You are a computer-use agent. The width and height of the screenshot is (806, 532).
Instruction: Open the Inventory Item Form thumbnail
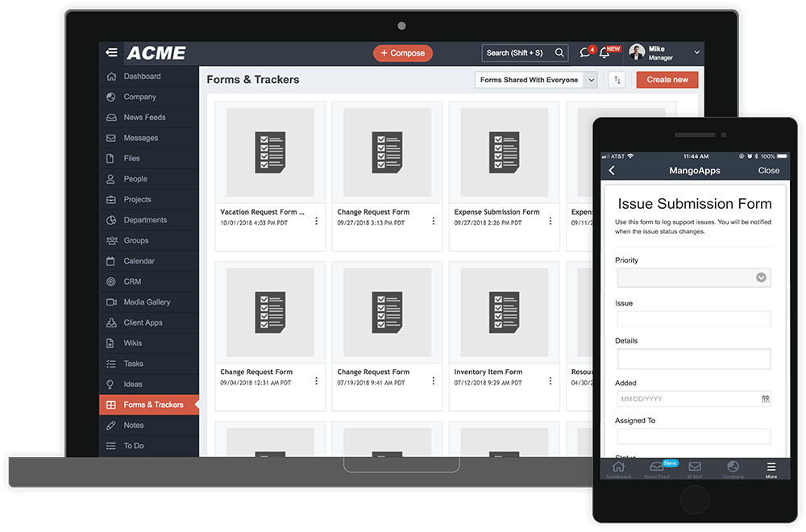(x=505, y=312)
